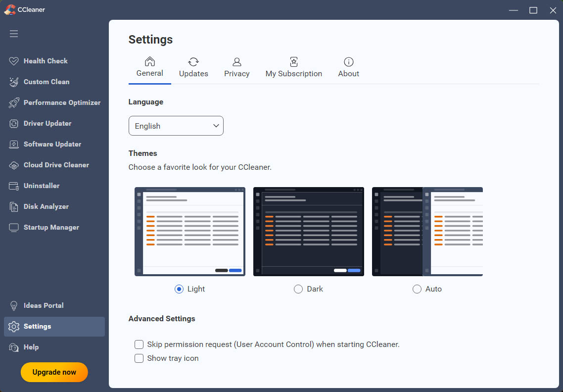Open the About tab label

point(348,74)
